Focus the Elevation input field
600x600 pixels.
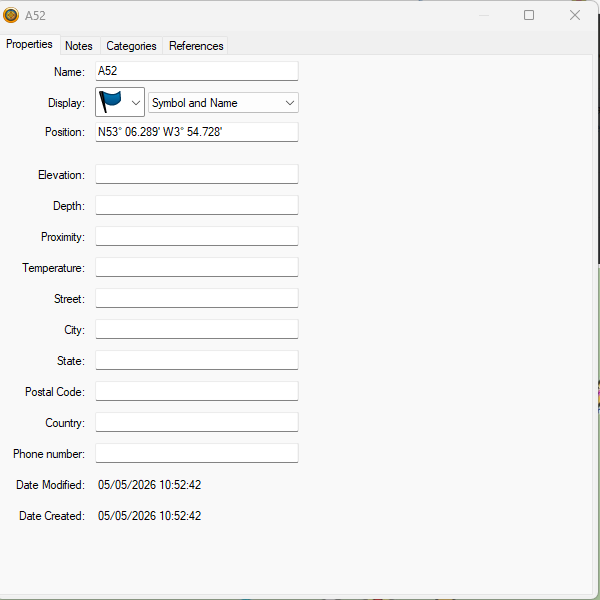pyautogui.click(x=197, y=174)
